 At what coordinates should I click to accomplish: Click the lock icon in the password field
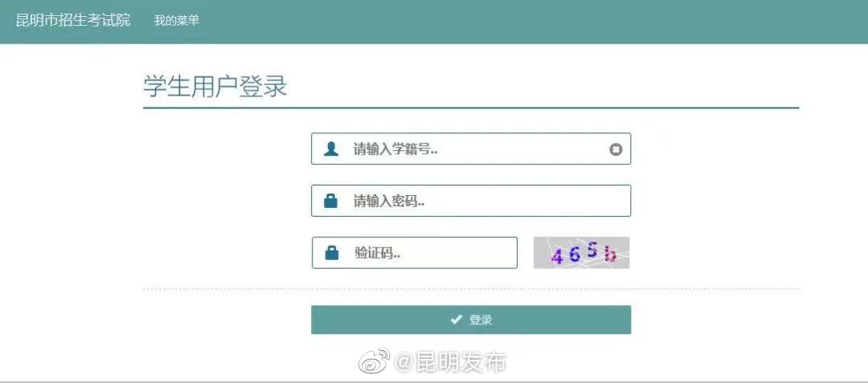click(331, 201)
